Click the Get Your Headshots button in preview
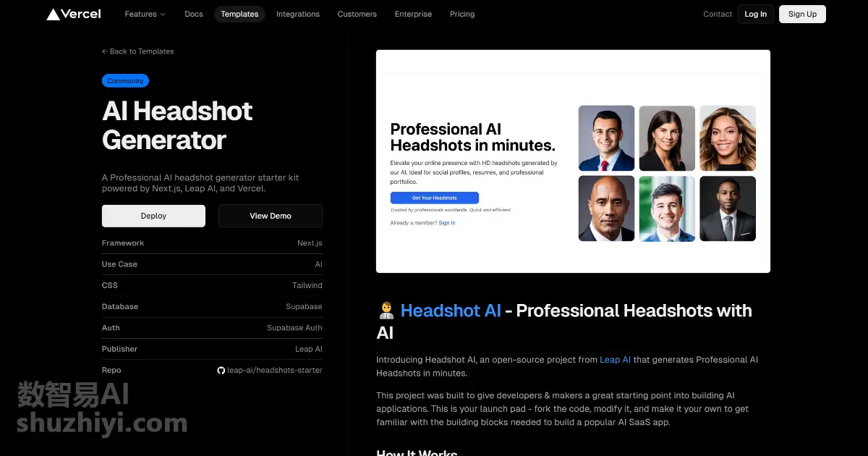868x456 pixels. click(435, 198)
